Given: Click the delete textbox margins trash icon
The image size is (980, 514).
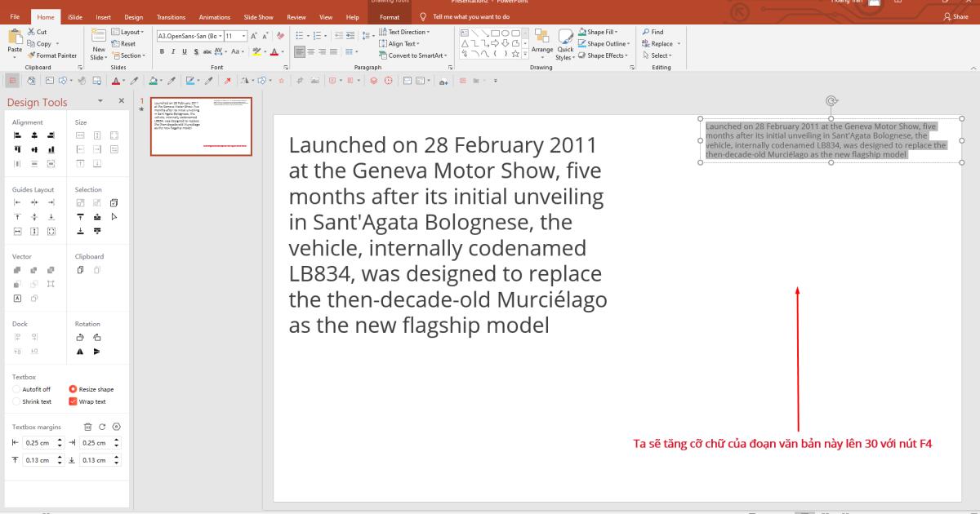Looking at the screenshot, I should [89, 427].
